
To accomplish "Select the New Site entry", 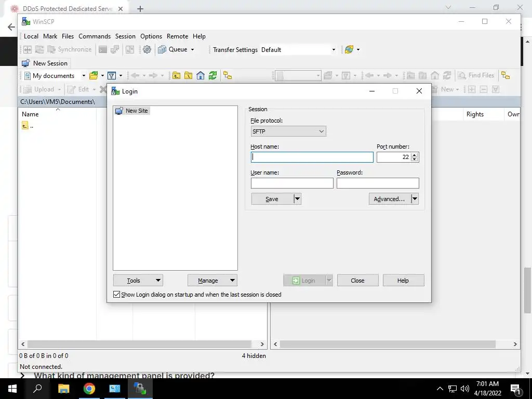I will tap(131, 111).
